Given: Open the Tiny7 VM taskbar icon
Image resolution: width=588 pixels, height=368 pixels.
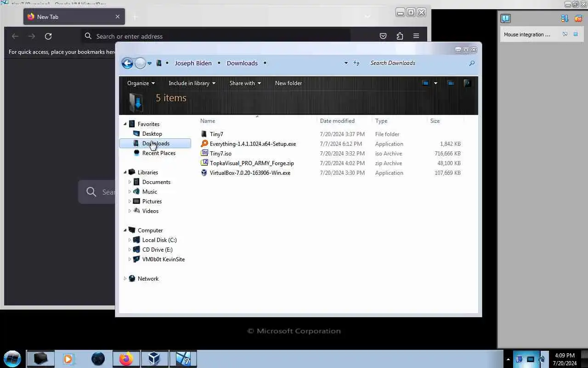Looking at the screenshot, I should [183, 359].
